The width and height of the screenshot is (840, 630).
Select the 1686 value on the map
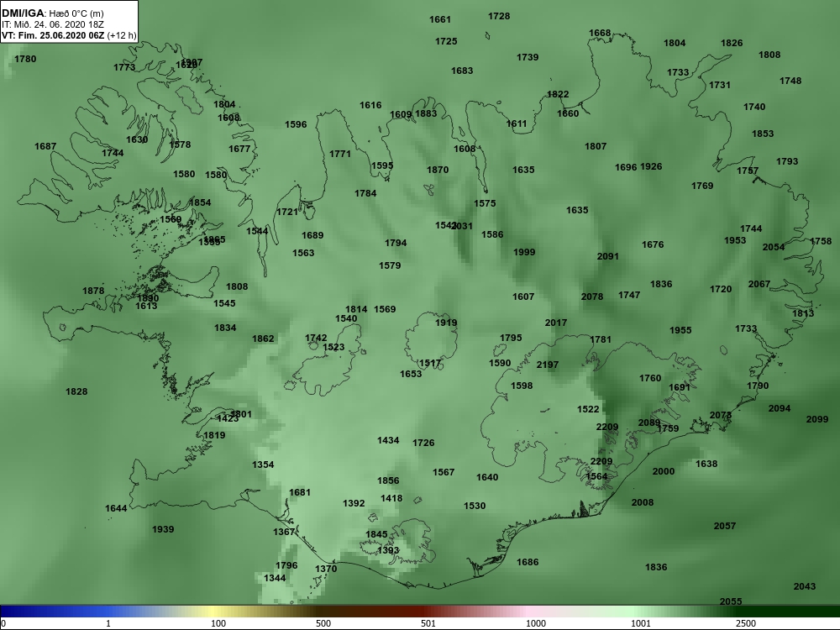tap(528, 562)
